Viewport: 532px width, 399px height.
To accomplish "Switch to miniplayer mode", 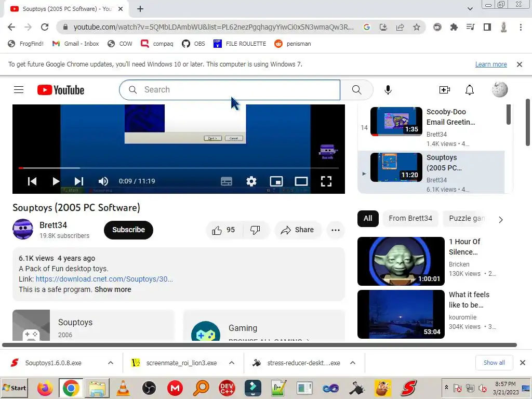I will pos(276,181).
